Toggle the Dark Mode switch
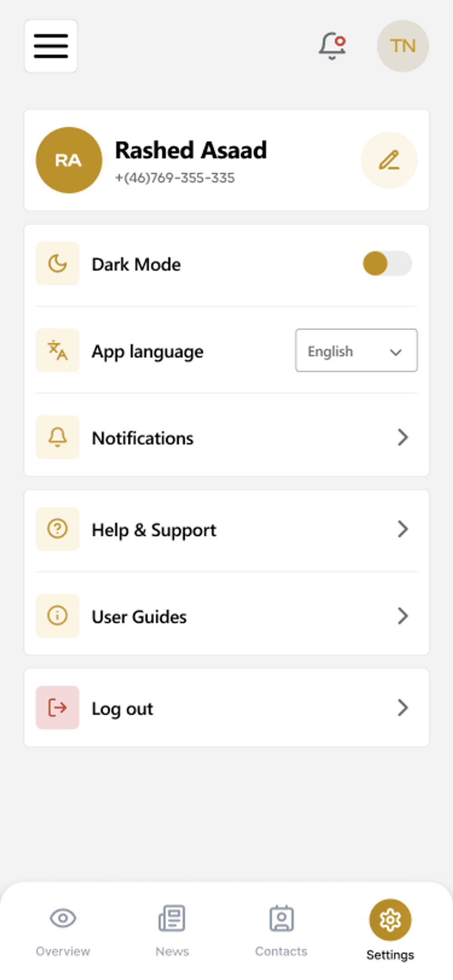Image resolution: width=453 pixels, height=980 pixels. pyautogui.click(x=387, y=263)
